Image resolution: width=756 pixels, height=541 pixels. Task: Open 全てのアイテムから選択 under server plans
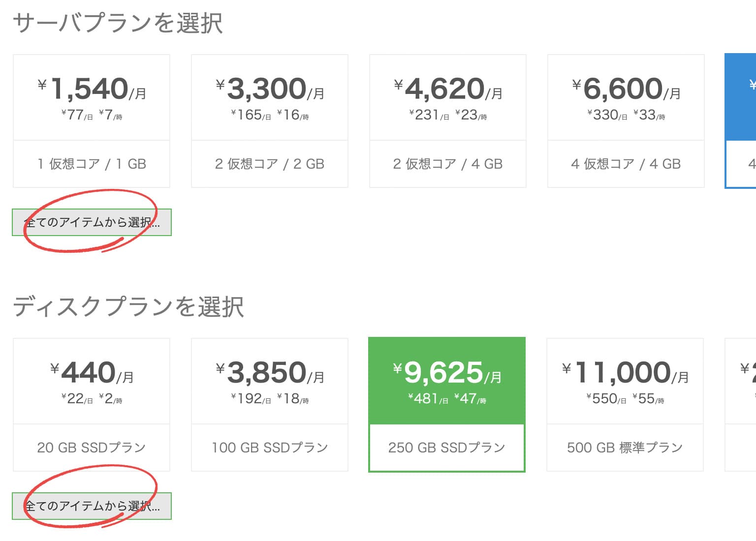(92, 222)
